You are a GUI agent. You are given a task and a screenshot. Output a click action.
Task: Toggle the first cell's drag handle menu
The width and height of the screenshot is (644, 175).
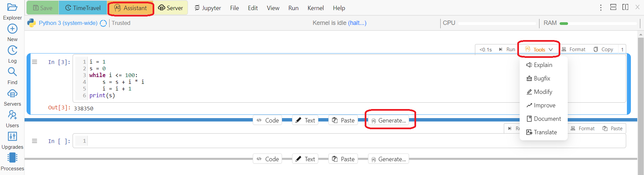(35, 62)
